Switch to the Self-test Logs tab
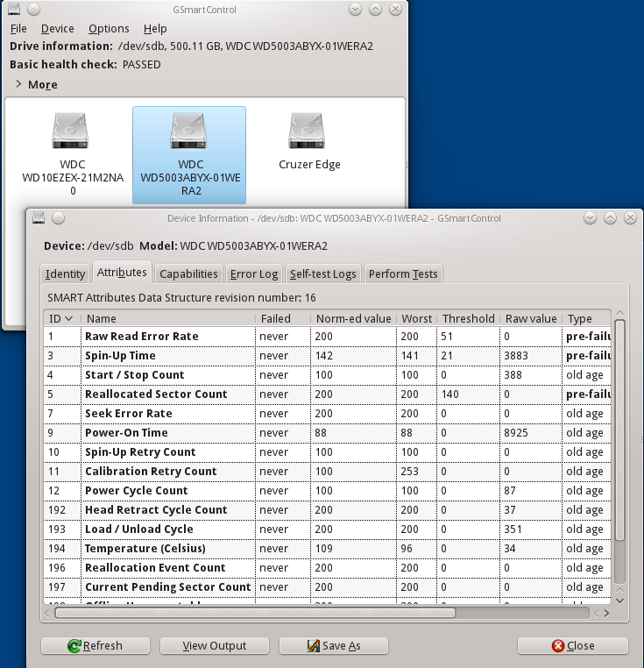Image resolution: width=644 pixels, height=668 pixels. (322, 274)
